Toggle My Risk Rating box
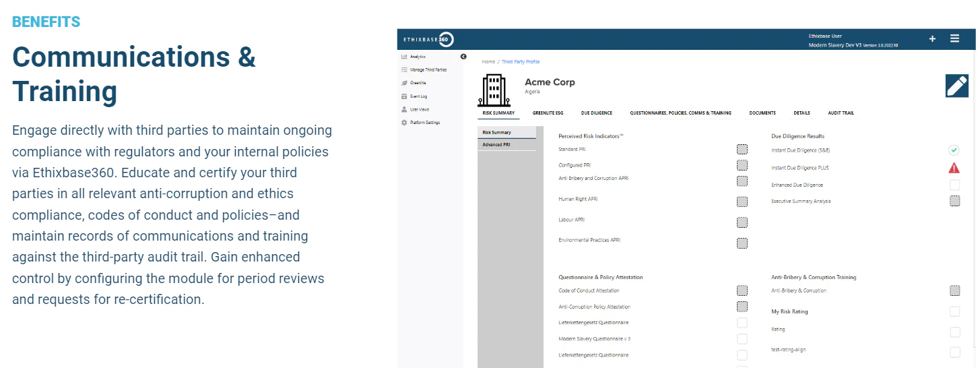The height and width of the screenshot is (368, 980). (954, 311)
